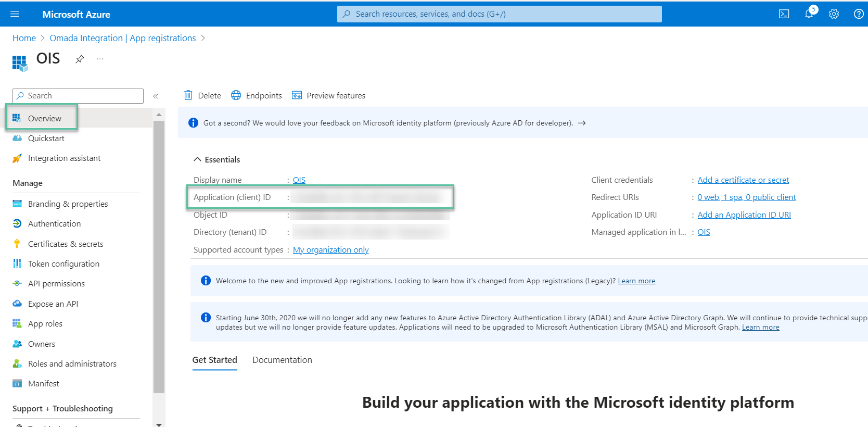This screenshot has width=868, height=427.
Task: Switch to the Documentation tab
Action: (282, 360)
